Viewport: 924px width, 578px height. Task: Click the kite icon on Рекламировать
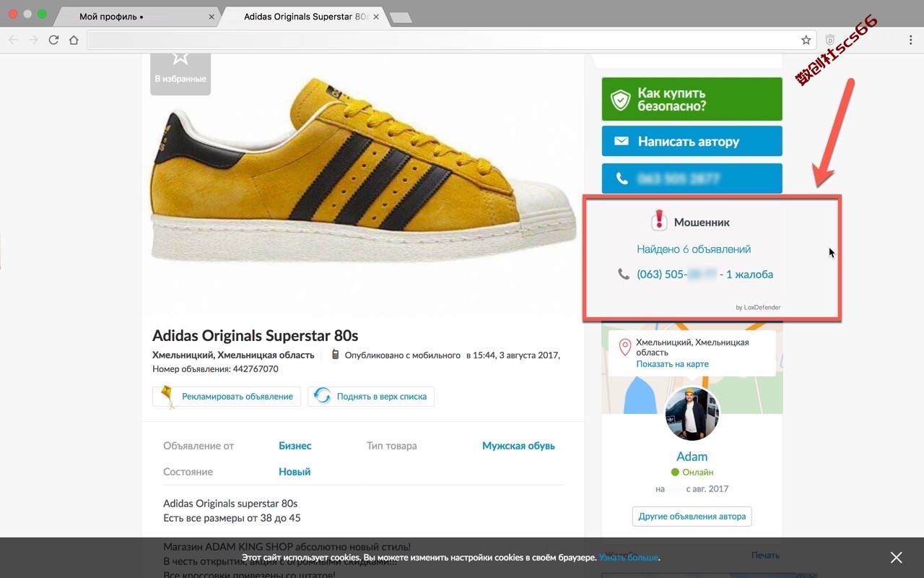click(167, 397)
